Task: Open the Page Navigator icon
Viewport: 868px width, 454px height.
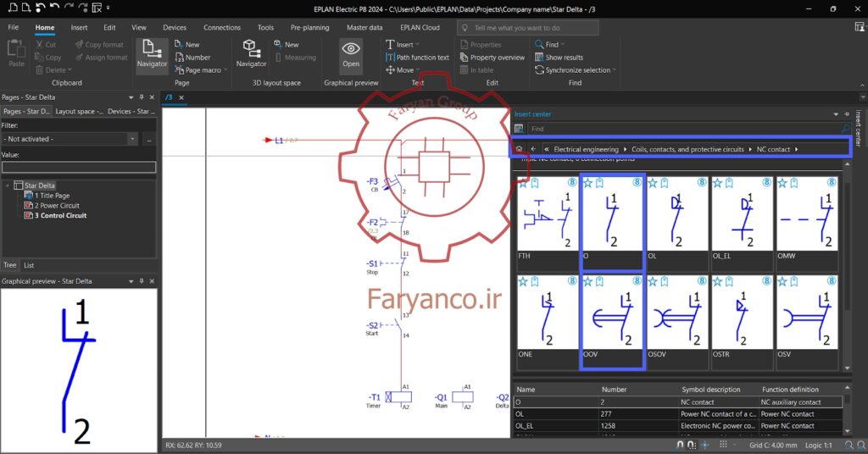Action: click(x=152, y=48)
